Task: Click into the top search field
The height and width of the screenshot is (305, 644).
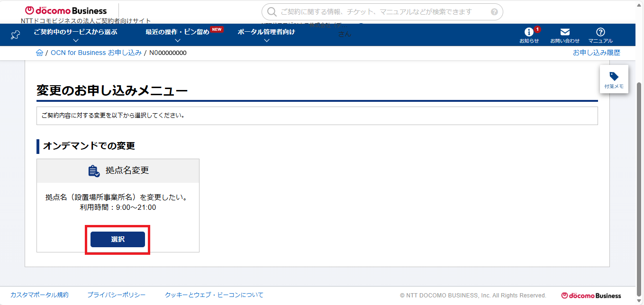Action: 379,12
